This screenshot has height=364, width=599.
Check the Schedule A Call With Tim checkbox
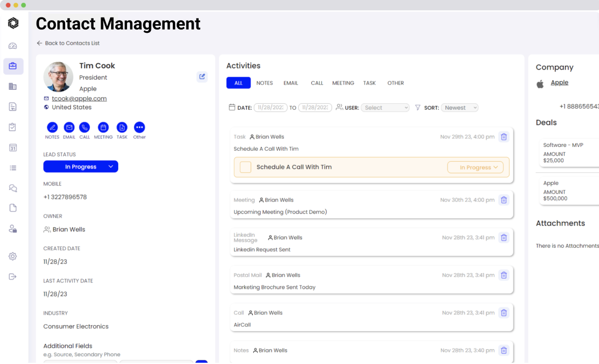245,167
